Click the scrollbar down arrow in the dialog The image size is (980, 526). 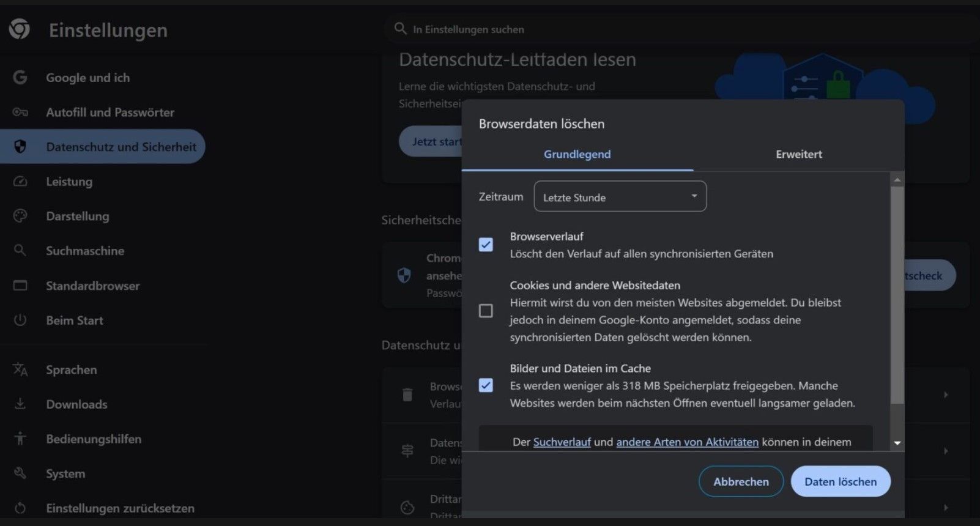(897, 443)
